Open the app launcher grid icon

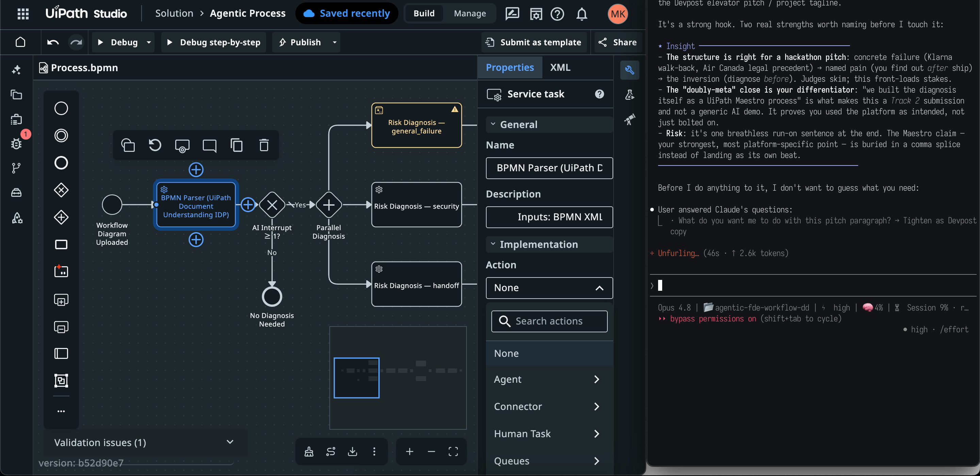23,14
